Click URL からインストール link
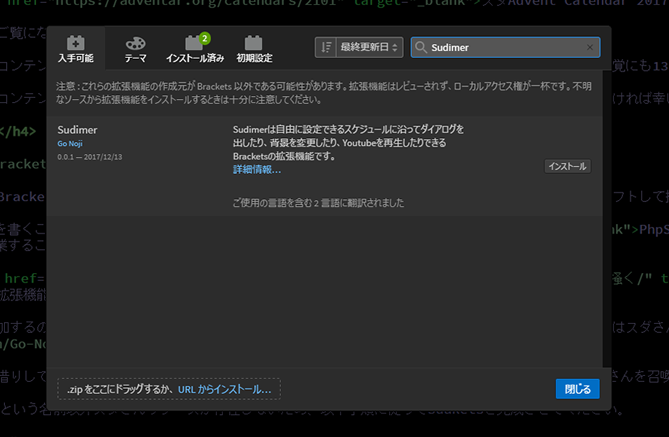This screenshot has width=669, height=437. (224, 389)
